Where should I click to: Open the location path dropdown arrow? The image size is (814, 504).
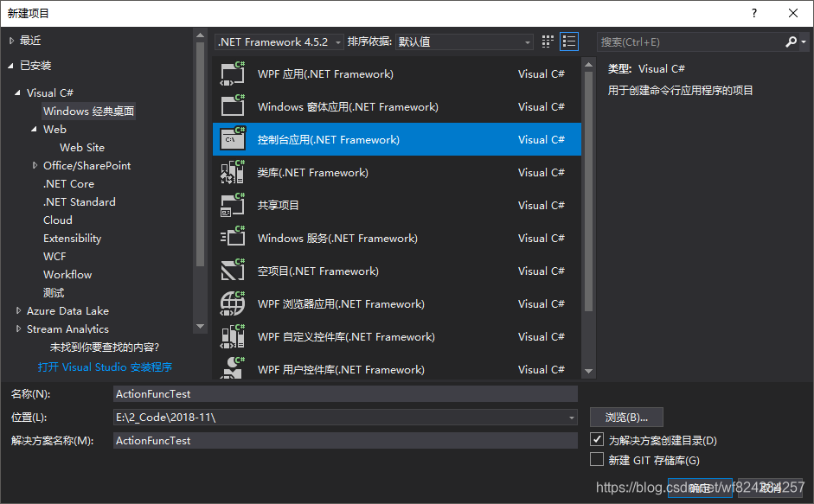click(x=572, y=418)
